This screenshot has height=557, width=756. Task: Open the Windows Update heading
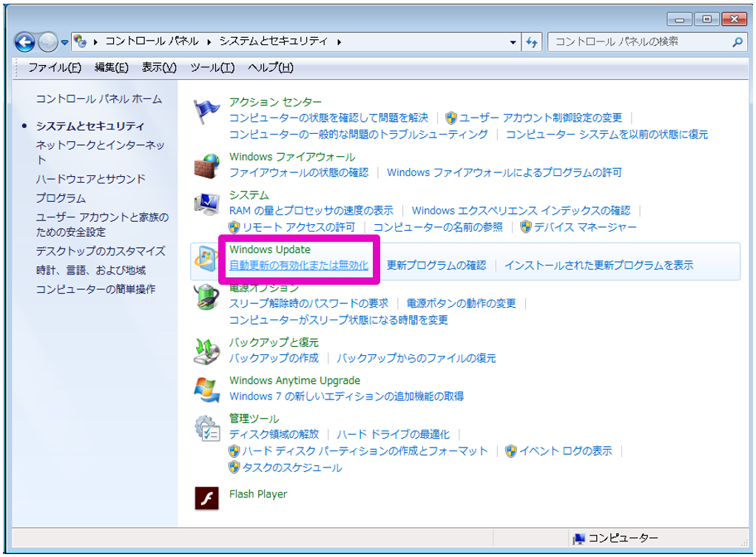pos(270,249)
